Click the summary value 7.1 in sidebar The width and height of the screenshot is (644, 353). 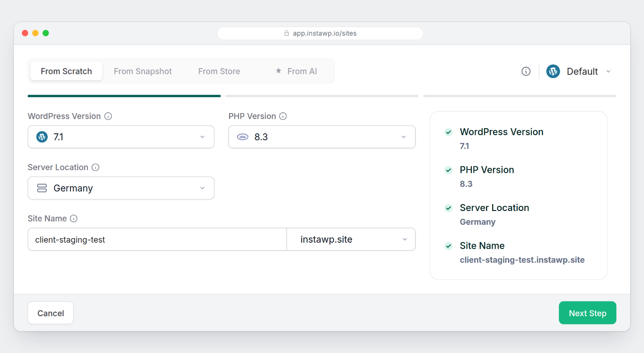tap(464, 146)
